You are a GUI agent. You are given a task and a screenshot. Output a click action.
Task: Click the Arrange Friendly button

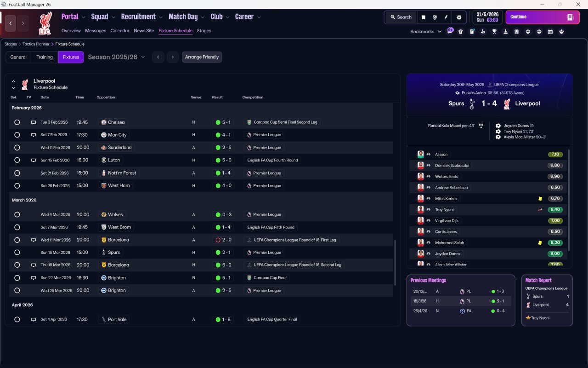pyautogui.click(x=202, y=57)
